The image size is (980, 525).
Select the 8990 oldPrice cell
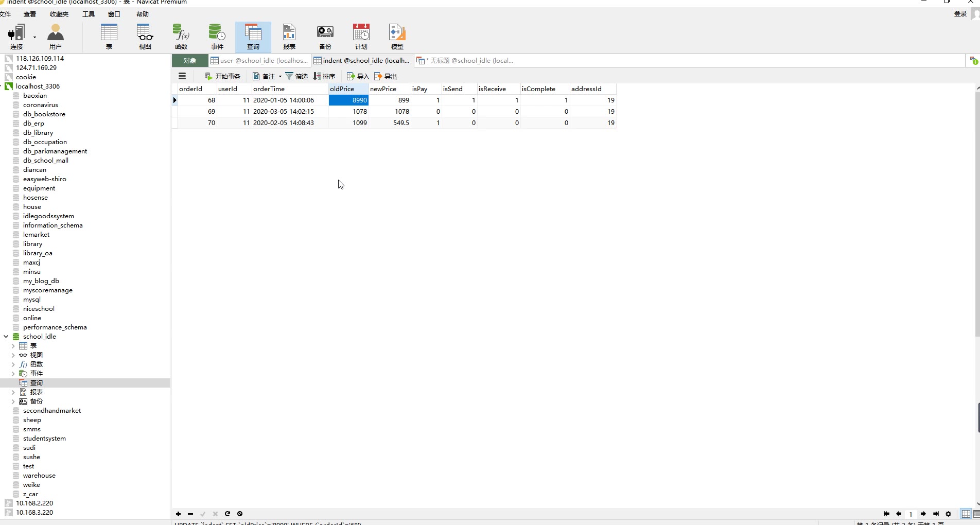348,100
